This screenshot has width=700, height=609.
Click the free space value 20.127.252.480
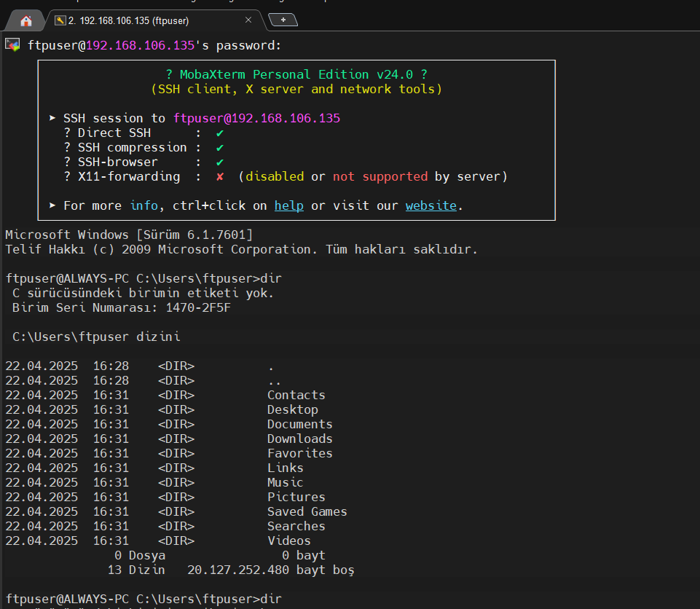tap(238, 570)
